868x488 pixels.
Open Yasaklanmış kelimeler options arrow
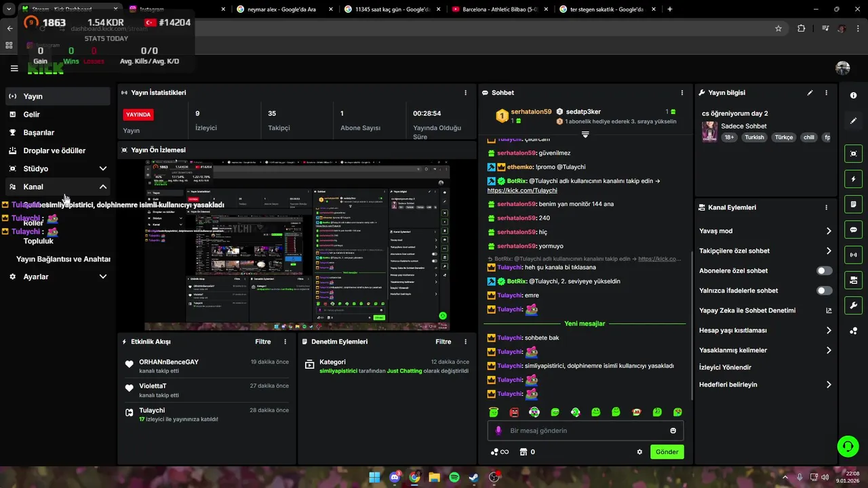(828, 350)
